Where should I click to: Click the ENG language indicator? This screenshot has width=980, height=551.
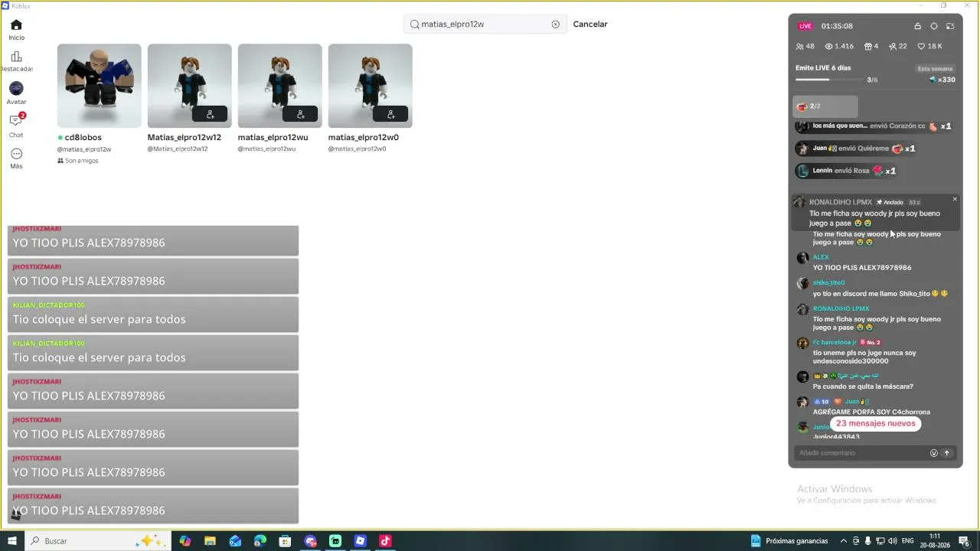pyautogui.click(x=908, y=541)
